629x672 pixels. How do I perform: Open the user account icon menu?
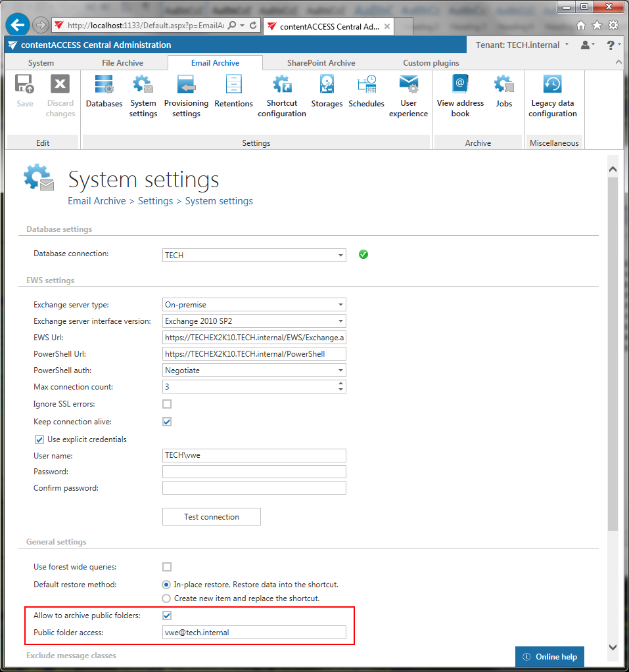click(587, 45)
